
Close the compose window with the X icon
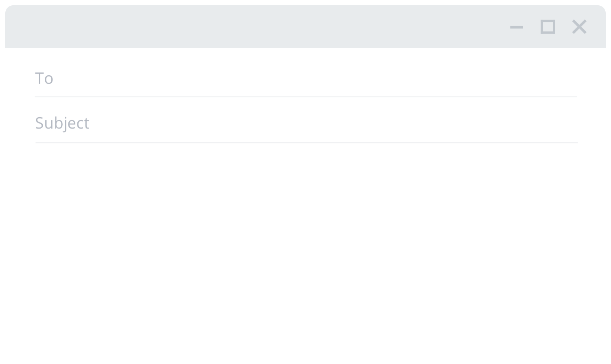[579, 27]
